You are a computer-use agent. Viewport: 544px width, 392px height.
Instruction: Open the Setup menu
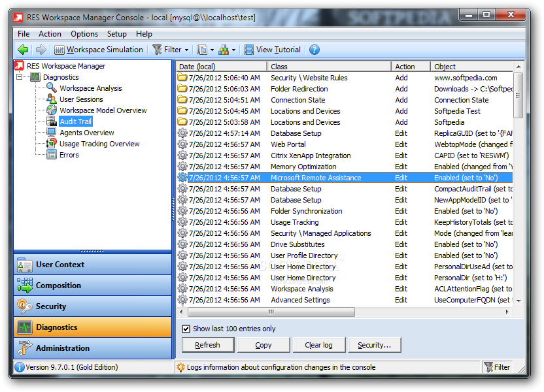click(116, 34)
